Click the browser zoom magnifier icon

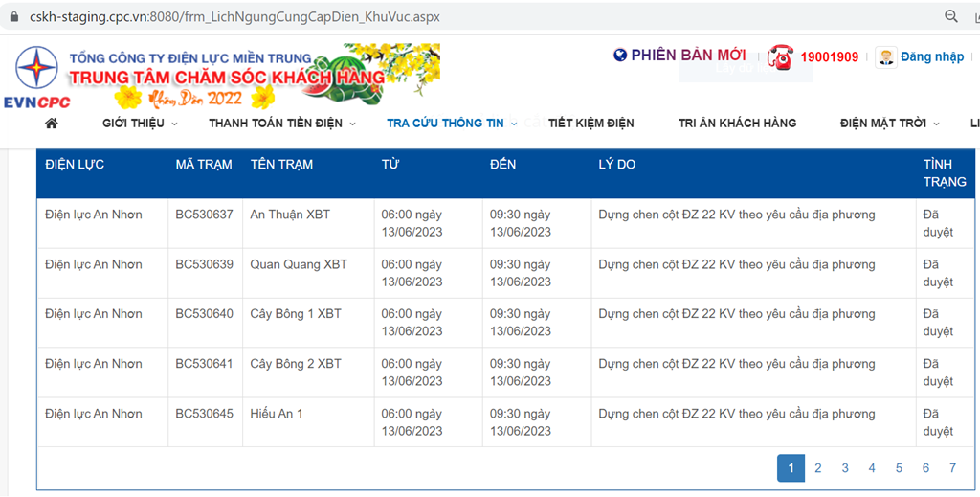[x=950, y=16]
